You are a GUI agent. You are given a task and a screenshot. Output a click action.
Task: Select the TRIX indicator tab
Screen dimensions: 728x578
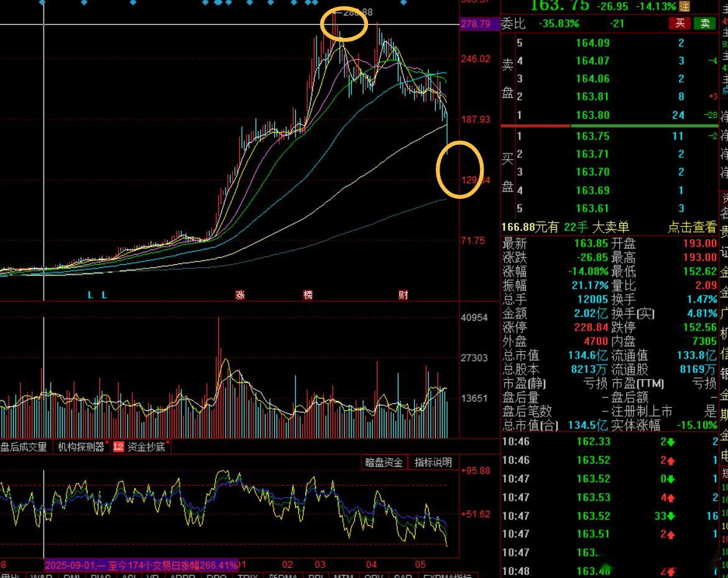click(247, 576)
